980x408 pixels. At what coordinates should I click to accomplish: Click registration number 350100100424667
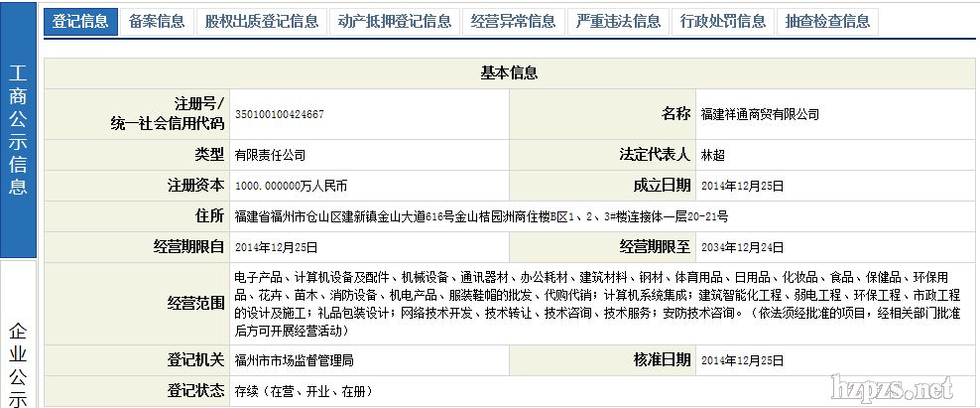[x=279, y=115]
